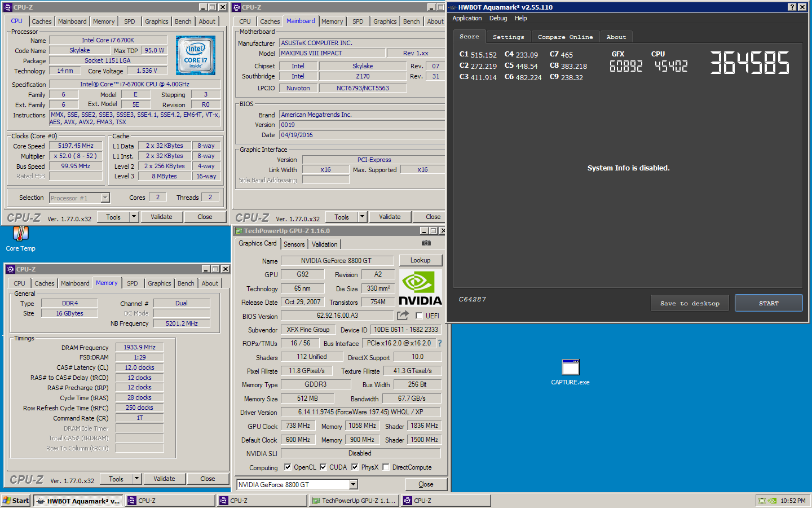Uncheck the PhysX computing checkbox
The height and width of the screenshot is (508, 812).
pyautogui.click(x=355, y=467)
